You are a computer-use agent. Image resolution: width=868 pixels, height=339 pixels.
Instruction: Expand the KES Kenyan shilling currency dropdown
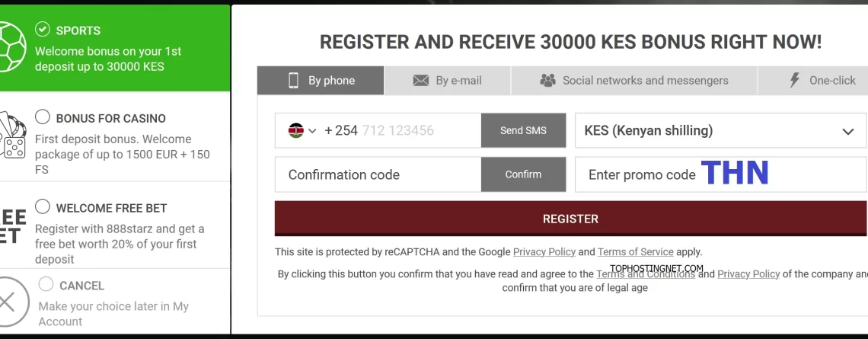(x=721, y=131)
